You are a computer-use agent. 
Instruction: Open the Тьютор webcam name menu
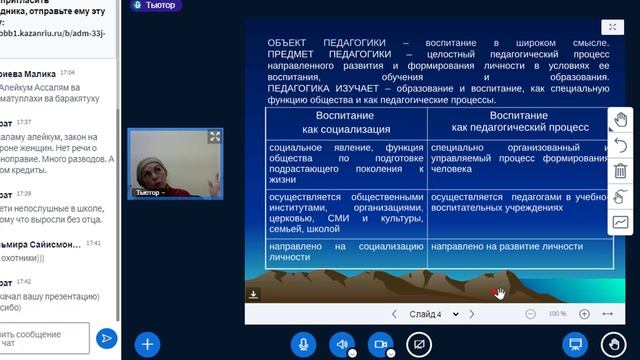tap(150, 193)
